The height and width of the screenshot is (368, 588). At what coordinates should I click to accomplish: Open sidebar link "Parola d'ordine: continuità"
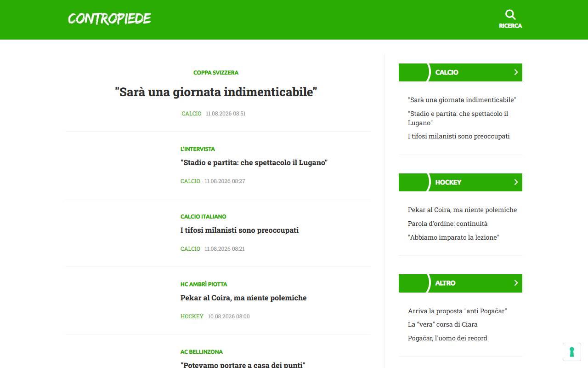tap(448, 224)
